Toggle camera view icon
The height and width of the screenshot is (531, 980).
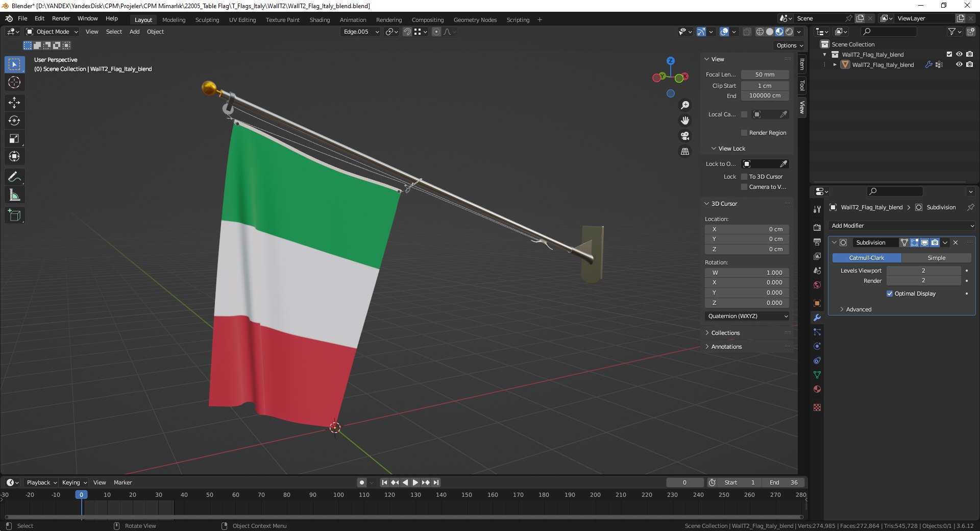coord(685,136)
